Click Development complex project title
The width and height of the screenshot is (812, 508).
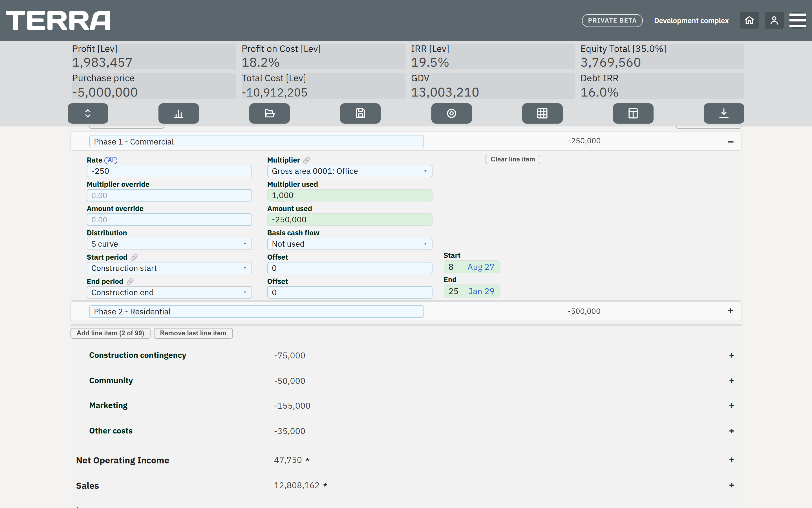691,21
